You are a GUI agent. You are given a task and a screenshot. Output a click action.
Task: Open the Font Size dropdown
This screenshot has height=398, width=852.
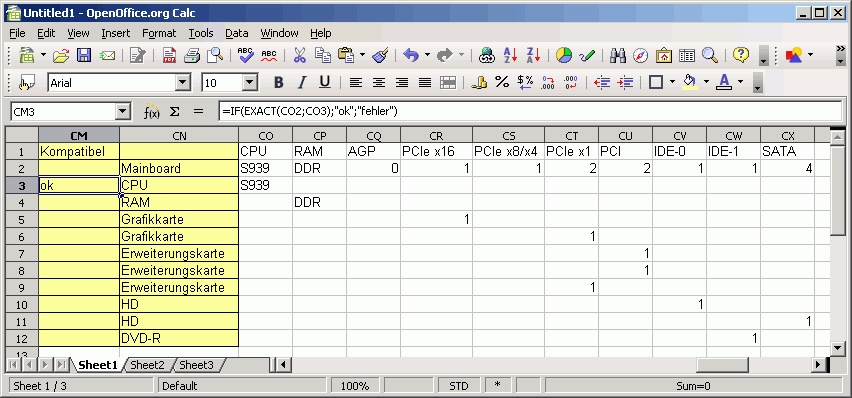click(250, 83)
